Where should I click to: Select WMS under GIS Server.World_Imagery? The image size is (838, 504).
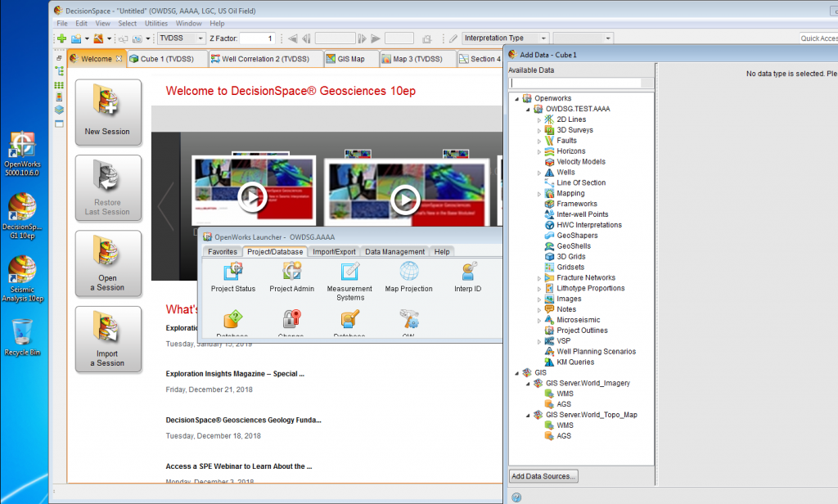(565, 394)
